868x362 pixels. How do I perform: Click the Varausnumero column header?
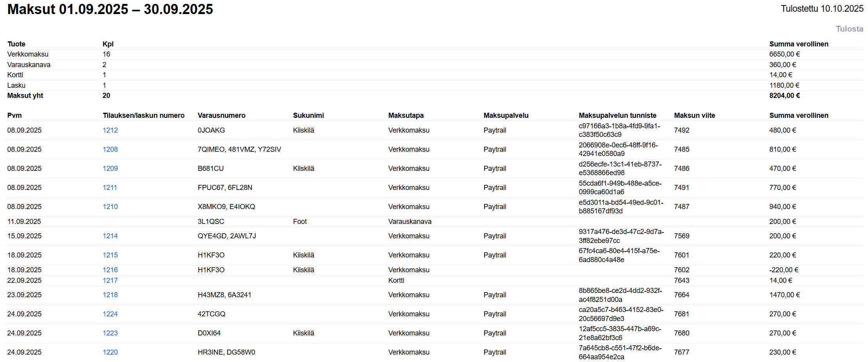[221, 115]
